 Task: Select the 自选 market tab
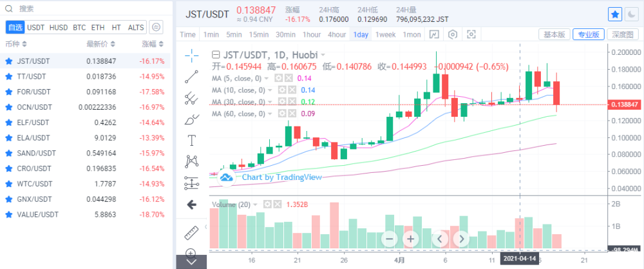coord(15,28)
